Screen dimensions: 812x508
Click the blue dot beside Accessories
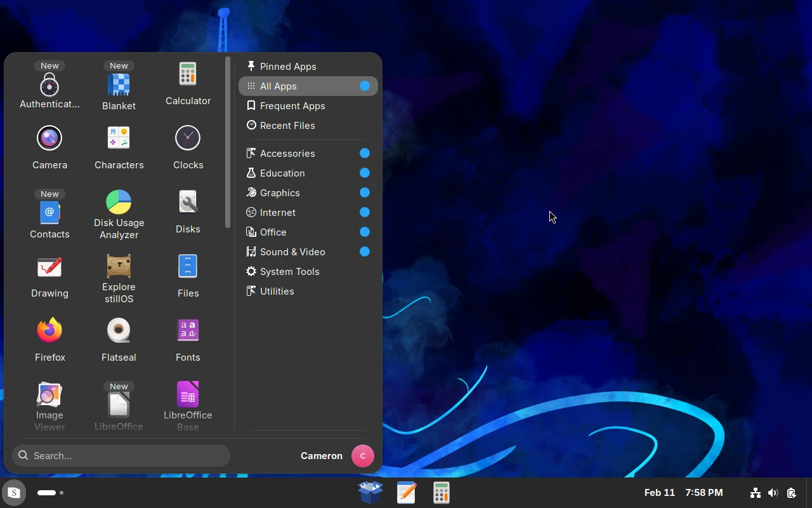365,153
